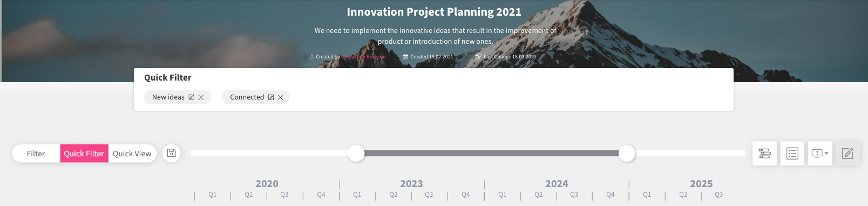Image resolution: width=868 pixels, height=206 pixels.
Task: Open the creator's profile link
Action: [364, 57]
